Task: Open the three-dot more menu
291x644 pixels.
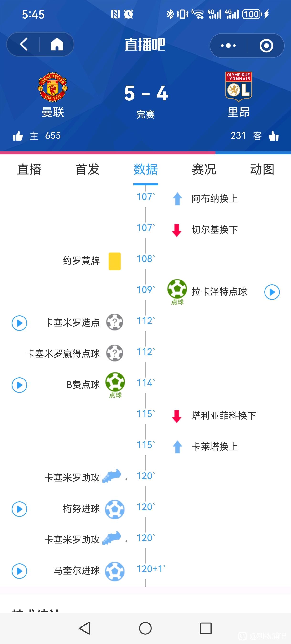Action: pyautogui.click(x=228, y=46)
